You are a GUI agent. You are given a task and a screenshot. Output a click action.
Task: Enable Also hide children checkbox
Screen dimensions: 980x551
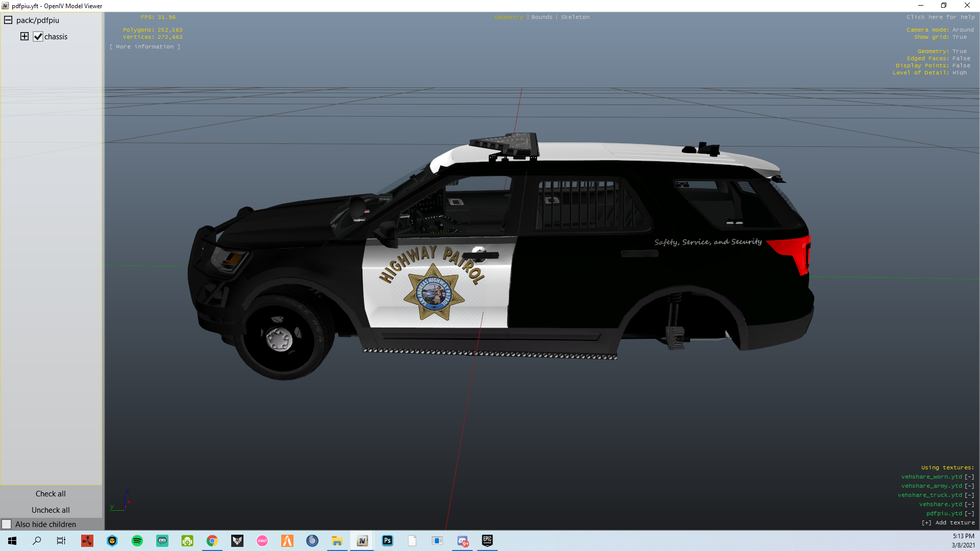point(7,524)
